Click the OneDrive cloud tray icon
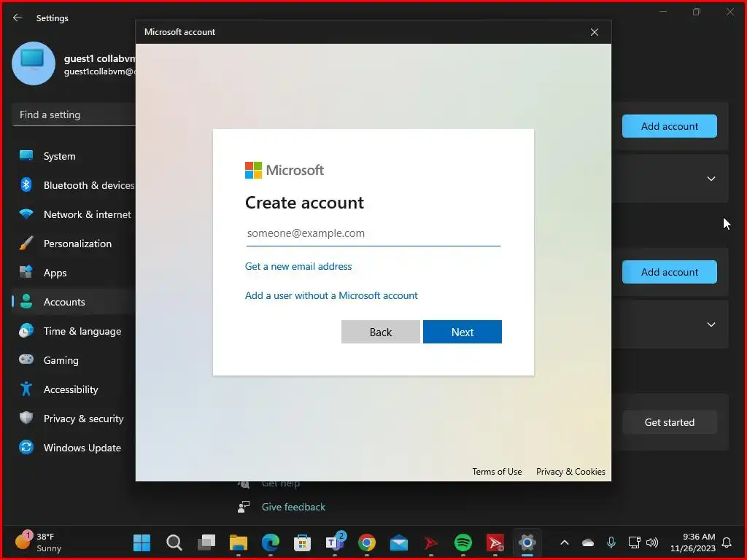The height and width of the screenshot is (560, 747). (x=588, y=542)
